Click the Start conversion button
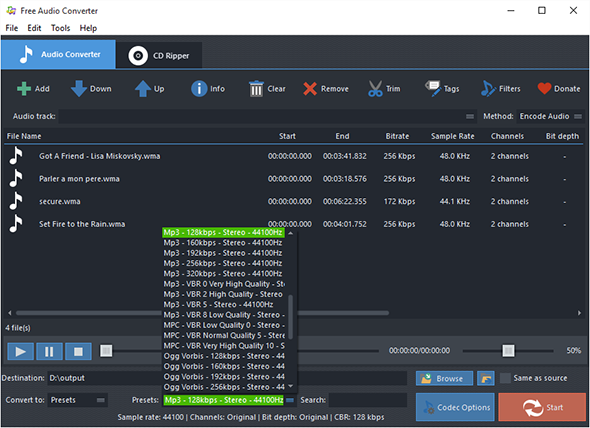 point(542,407)
